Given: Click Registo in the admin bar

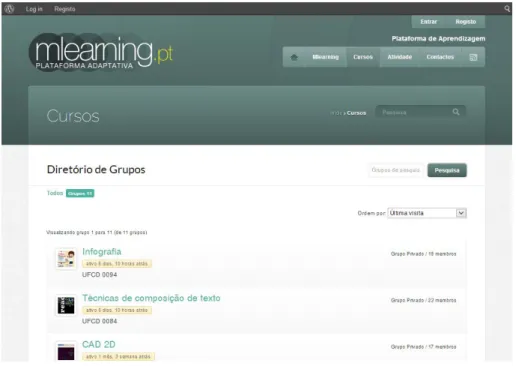Looking at the screenshot, I should point(65,9).
